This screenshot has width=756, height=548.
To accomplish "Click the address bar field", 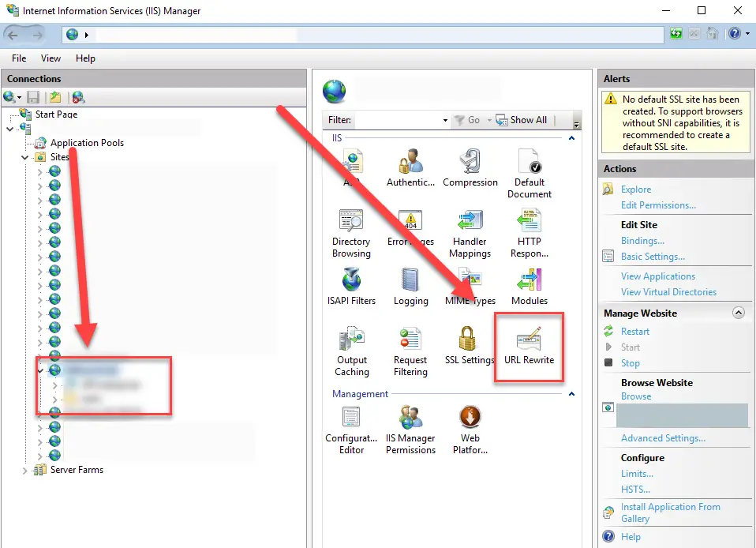I will coord(362,35).
